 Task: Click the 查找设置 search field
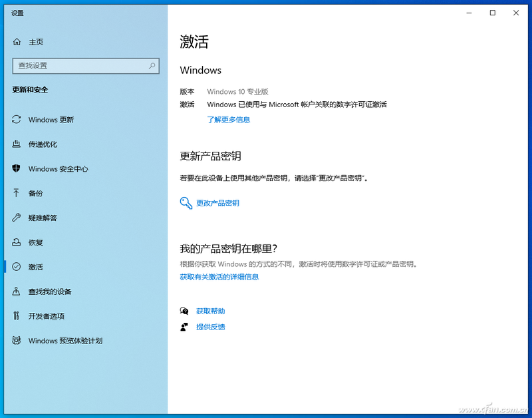tap(86, 66)
